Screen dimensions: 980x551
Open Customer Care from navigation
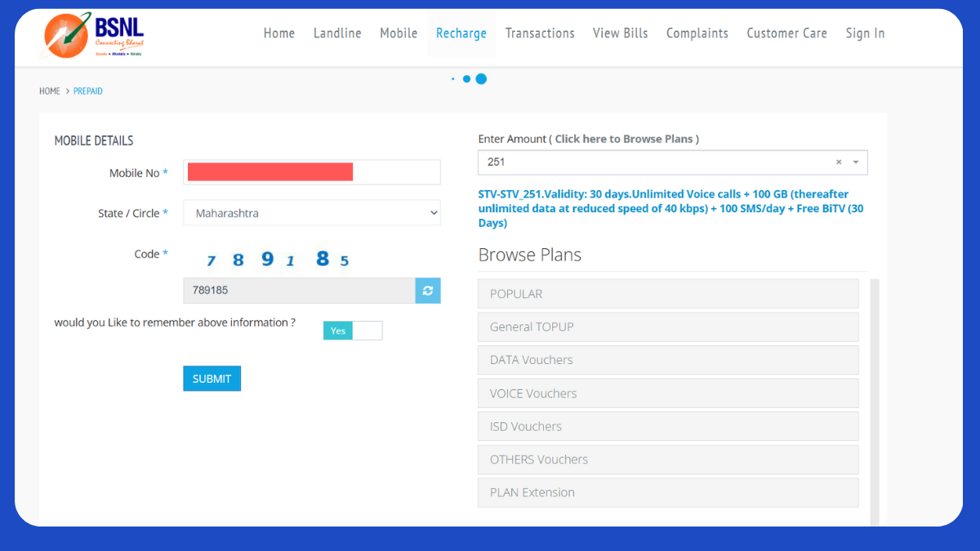[x=786, y=33]
